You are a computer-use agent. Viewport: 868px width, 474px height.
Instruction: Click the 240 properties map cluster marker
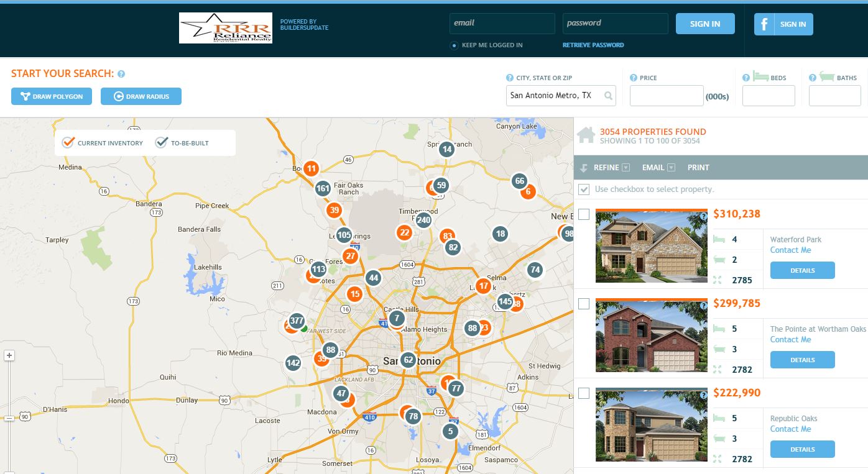coord(423,220)
